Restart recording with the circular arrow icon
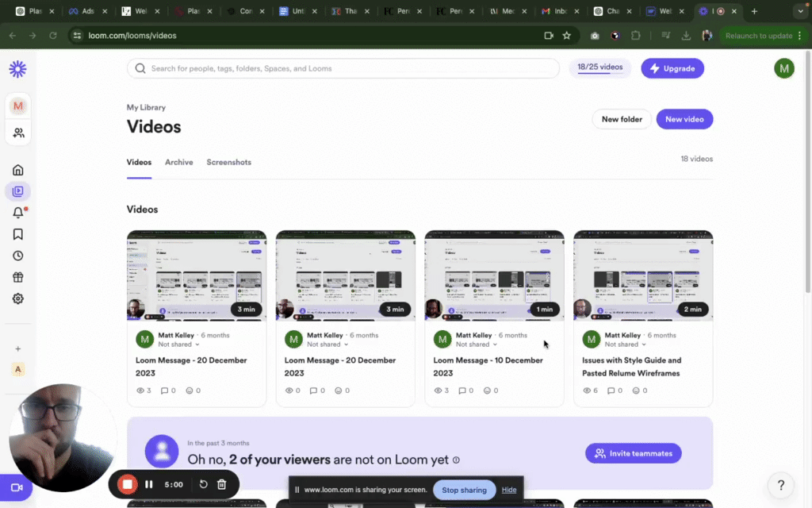This screenshot has height=508, width=812. (x=203, y=484)
